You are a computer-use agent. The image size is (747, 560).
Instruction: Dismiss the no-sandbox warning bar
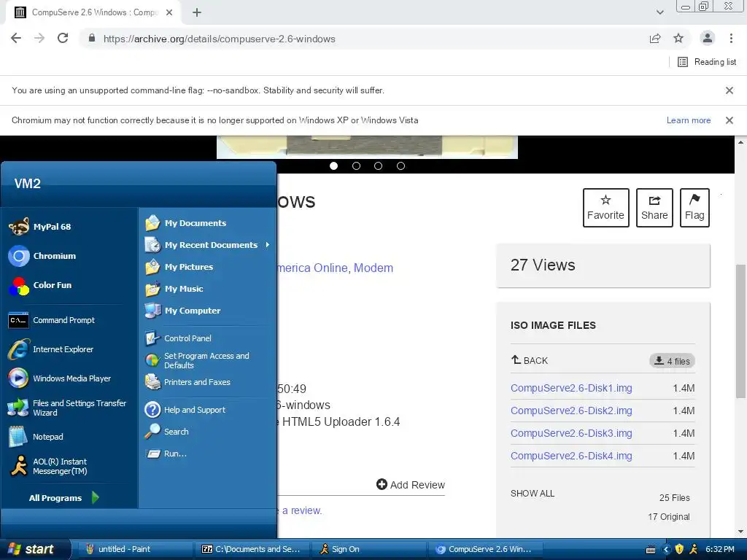click(729, 90)
